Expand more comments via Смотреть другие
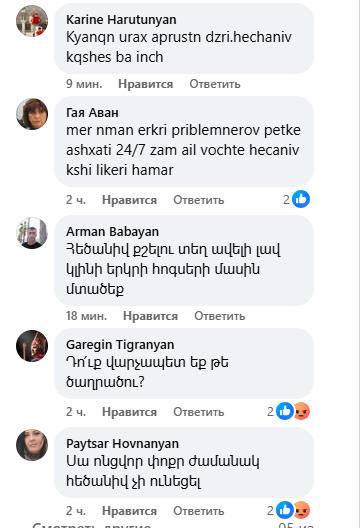Viewport: 363px width, 528px height. 92,525
